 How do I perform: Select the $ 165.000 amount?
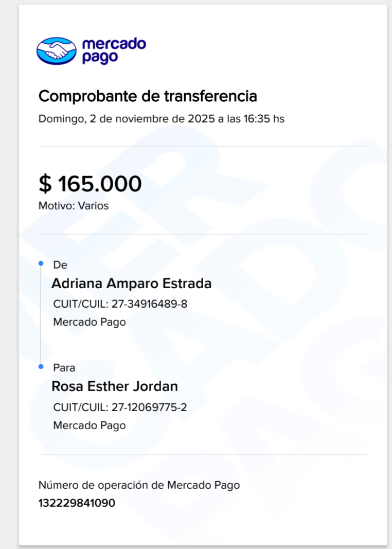[90, 184]
